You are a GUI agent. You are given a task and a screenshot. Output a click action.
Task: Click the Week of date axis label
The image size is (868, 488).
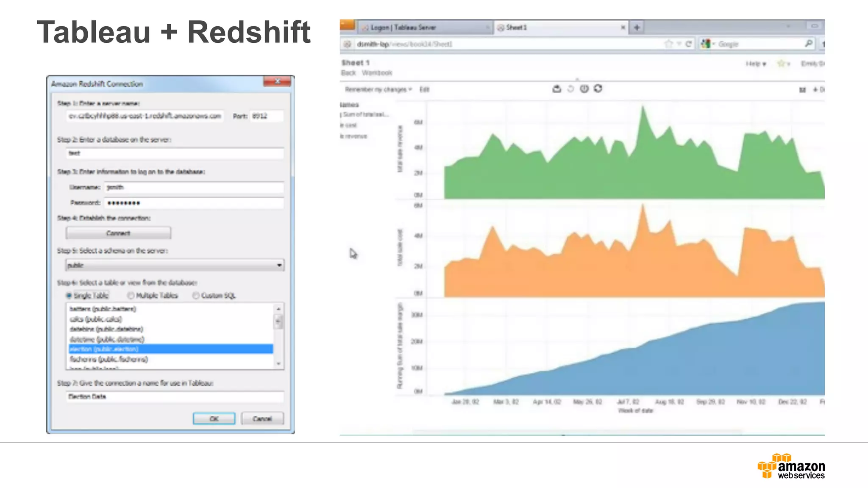(x=635, y=410)
